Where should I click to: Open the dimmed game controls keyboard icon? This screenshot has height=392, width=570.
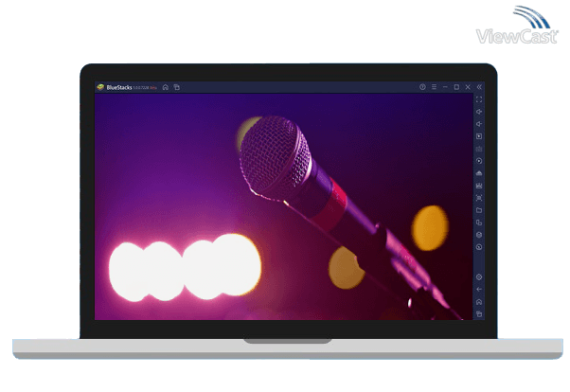(x=479, y=149)
